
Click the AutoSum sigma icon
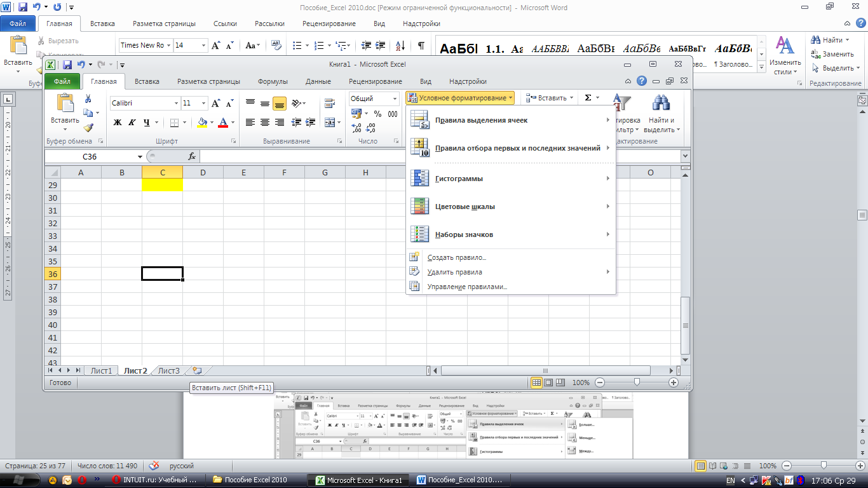[588, 98]
